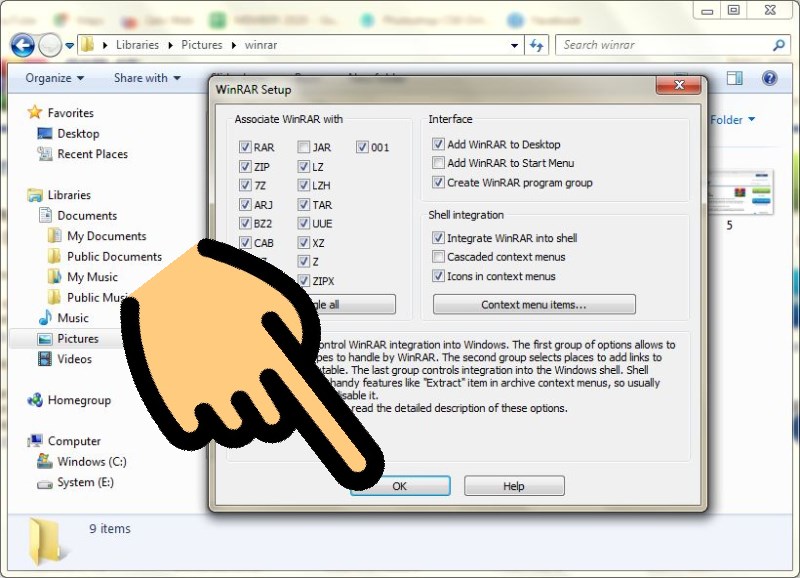Open the Organize menu
The width and height of the screenshot is (800, 578).
point(55,78)
